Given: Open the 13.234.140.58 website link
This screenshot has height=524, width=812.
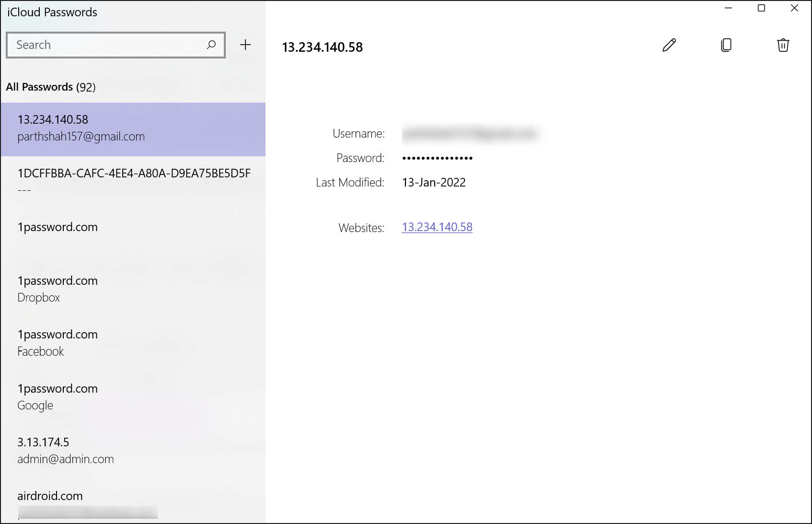Looking at the screenshot, I should point(437,227).
